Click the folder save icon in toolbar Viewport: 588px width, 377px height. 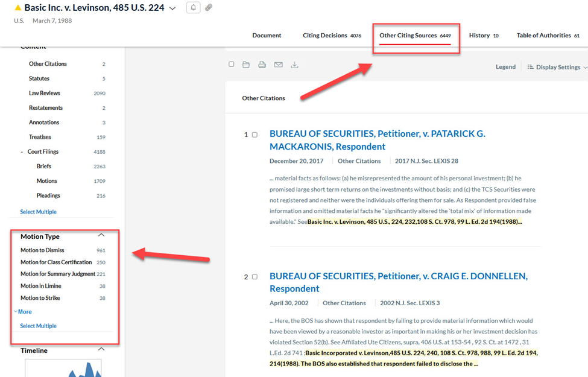coord(246,65)
